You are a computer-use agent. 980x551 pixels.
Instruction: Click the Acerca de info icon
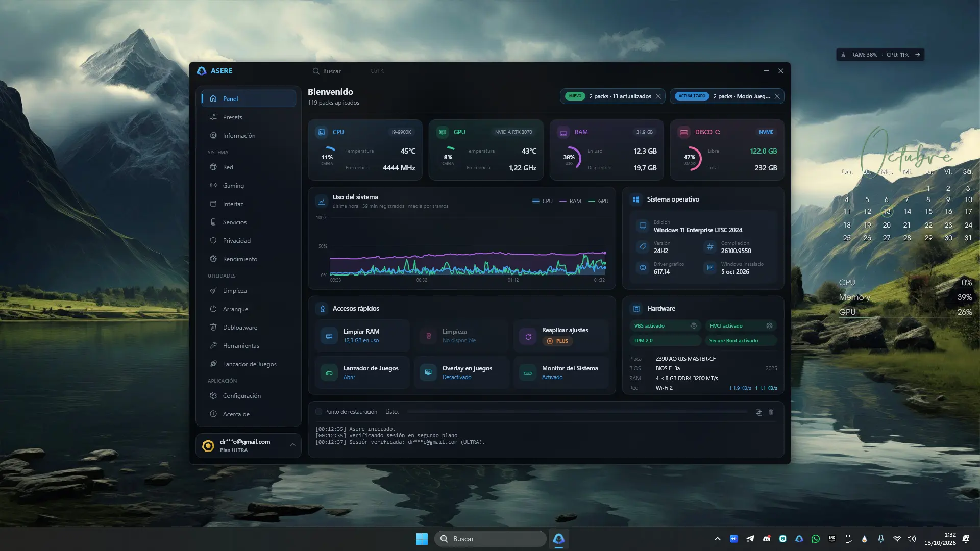click(213, 414)
